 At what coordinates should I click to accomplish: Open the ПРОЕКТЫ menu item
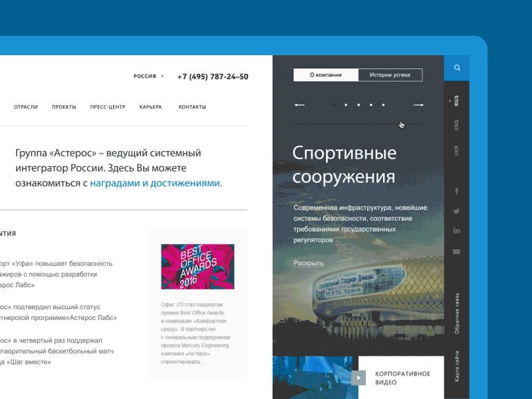(x=64, y=107)
